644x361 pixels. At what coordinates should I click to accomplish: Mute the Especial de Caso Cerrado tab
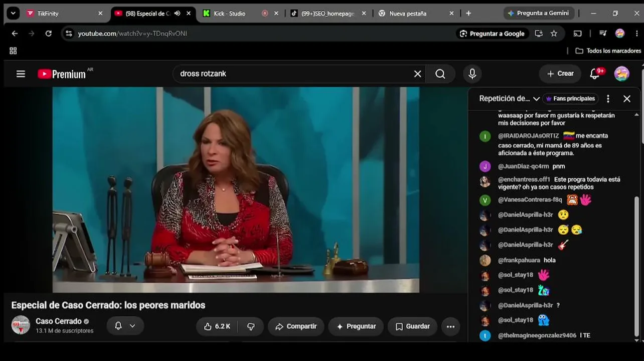(x=177, y=14)
